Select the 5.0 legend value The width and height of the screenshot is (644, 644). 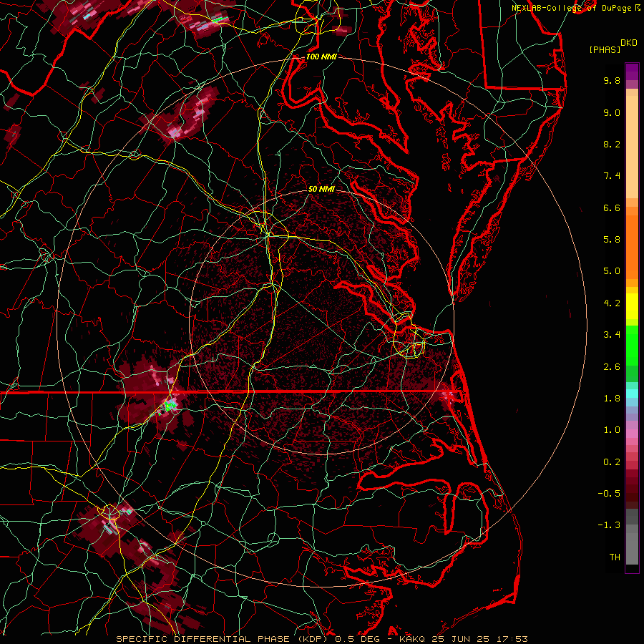(x=612, y=271)
